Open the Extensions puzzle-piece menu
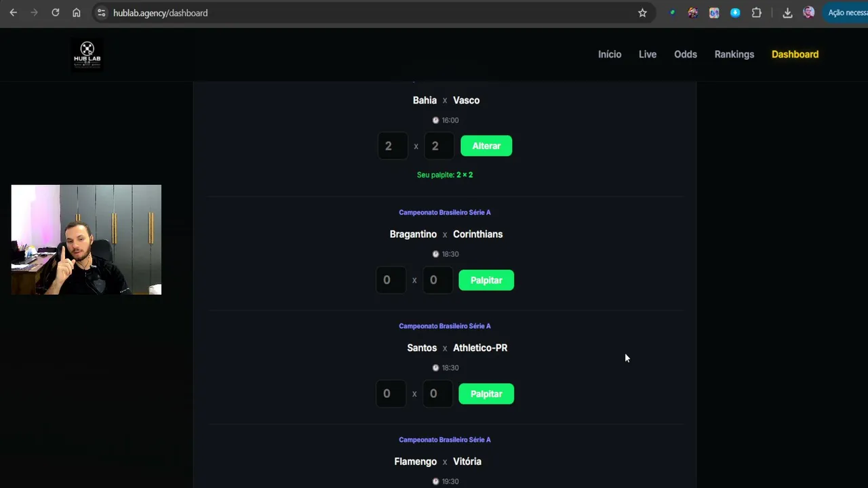This screenshot has width=868, height=488. (x=757, y=13)
